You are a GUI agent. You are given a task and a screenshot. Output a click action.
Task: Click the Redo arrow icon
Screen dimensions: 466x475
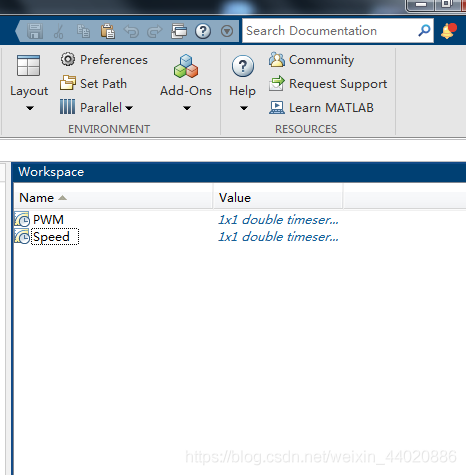pos(155,32)
